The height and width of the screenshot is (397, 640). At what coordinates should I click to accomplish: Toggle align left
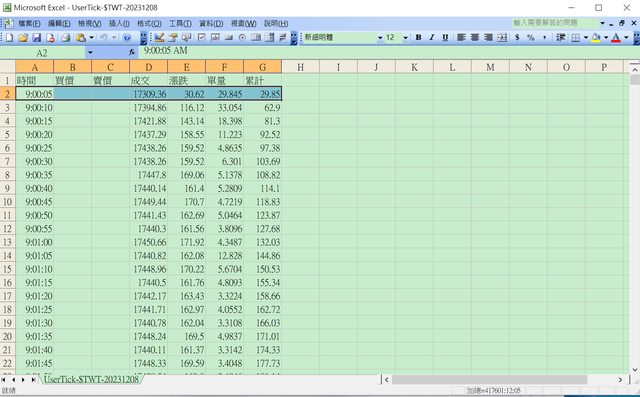461,38
